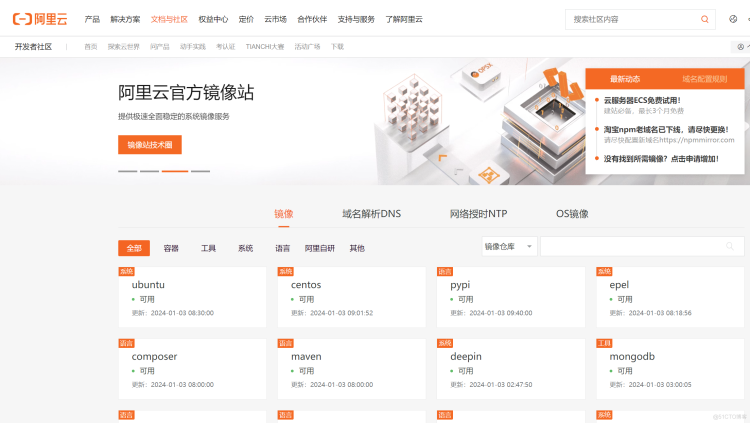Click the orange search icon in top search box

tap(705, 19)
